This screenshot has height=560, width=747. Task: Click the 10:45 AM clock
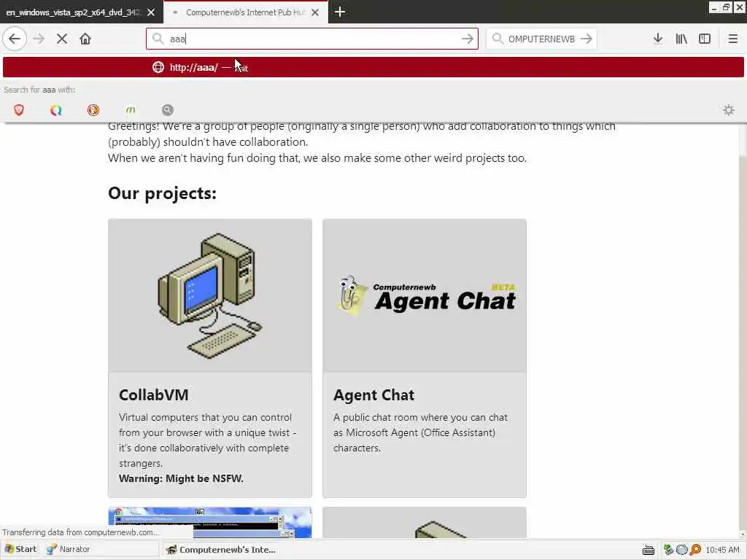tap(722, 550)
